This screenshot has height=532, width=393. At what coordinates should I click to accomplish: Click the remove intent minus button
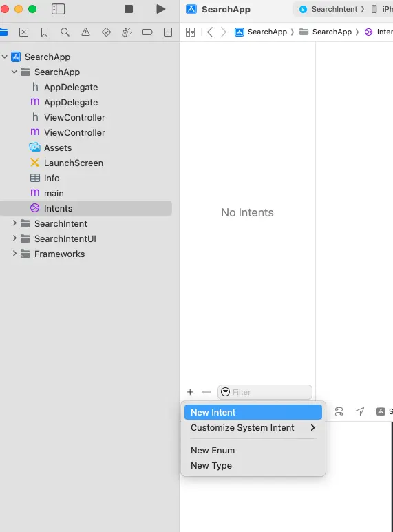206,392
